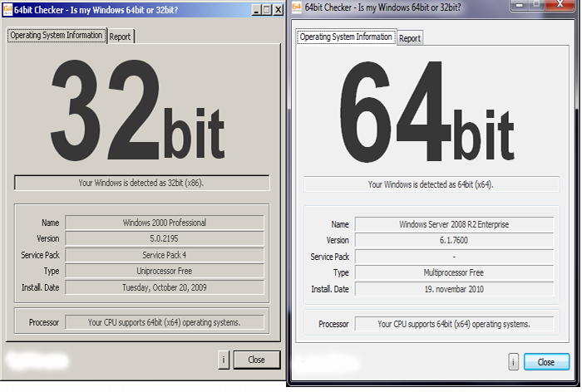Click the 'Name' label in the 32bit window
This screenshot has height=392, width=582.
[50, 223]
